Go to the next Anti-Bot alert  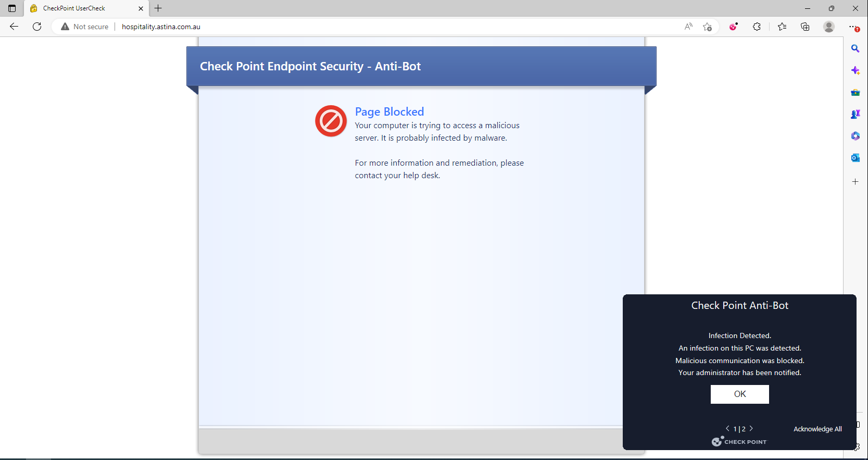click(x=751, y=428)
